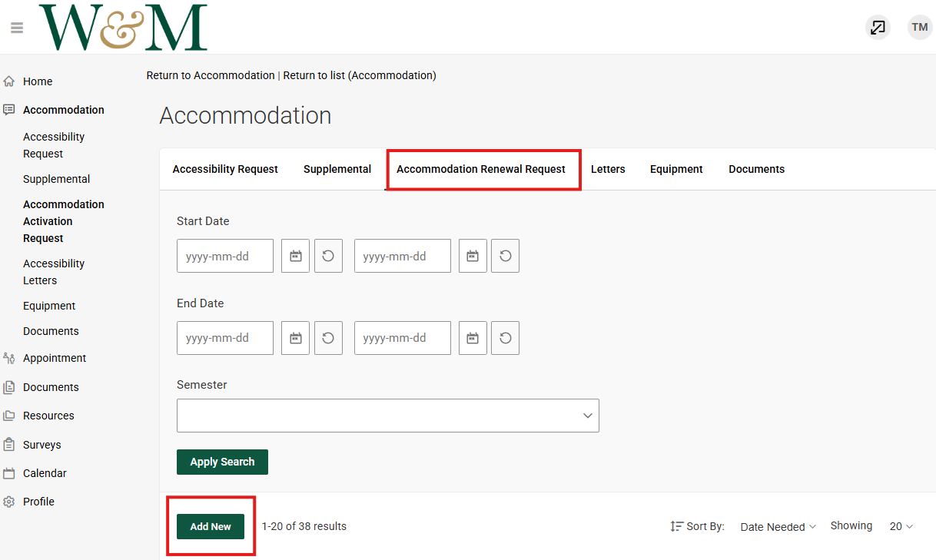Open Accommodation in sidebar
The height and width of the screenshot is (560, 936).
(x=64, y=110)
